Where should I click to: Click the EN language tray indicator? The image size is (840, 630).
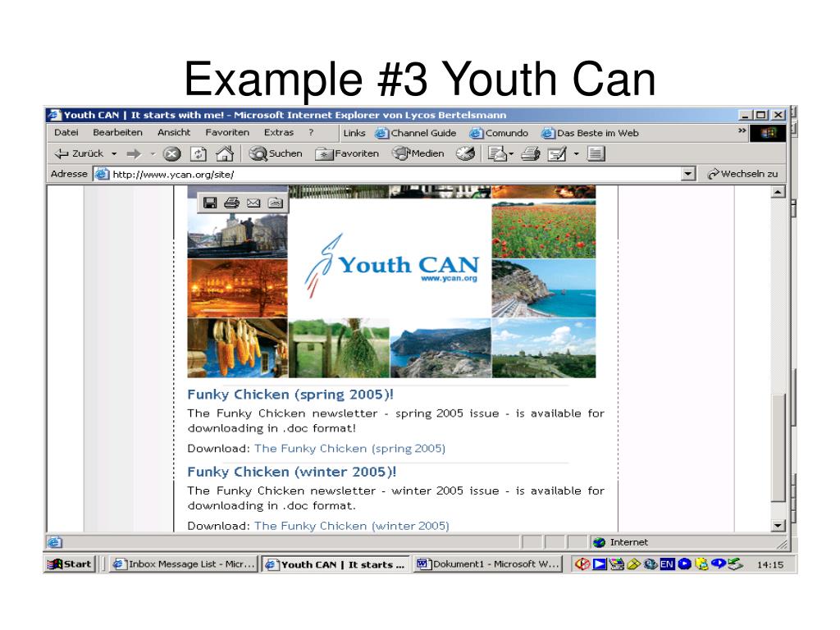(x=667, y=564)
